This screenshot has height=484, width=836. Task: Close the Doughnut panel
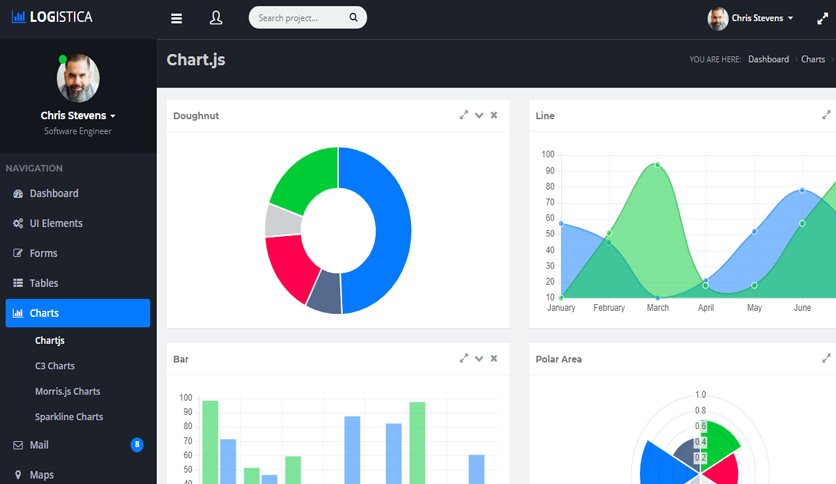(494, 115)
